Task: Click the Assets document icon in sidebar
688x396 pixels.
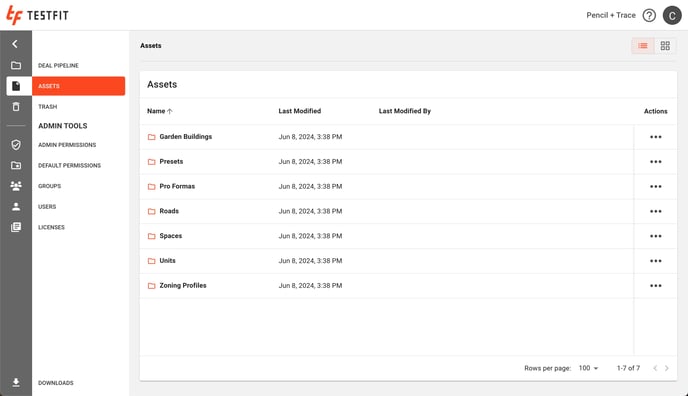Action: tap(16, 86)
